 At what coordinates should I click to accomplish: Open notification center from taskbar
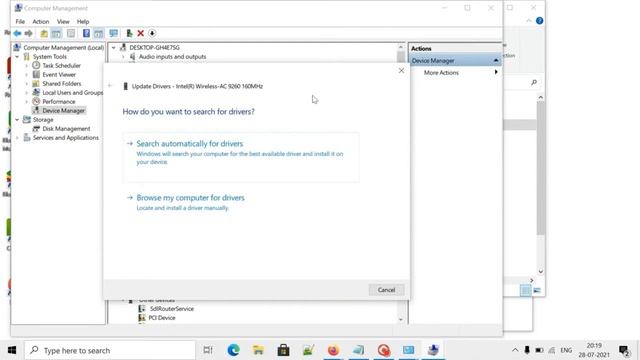624,350
